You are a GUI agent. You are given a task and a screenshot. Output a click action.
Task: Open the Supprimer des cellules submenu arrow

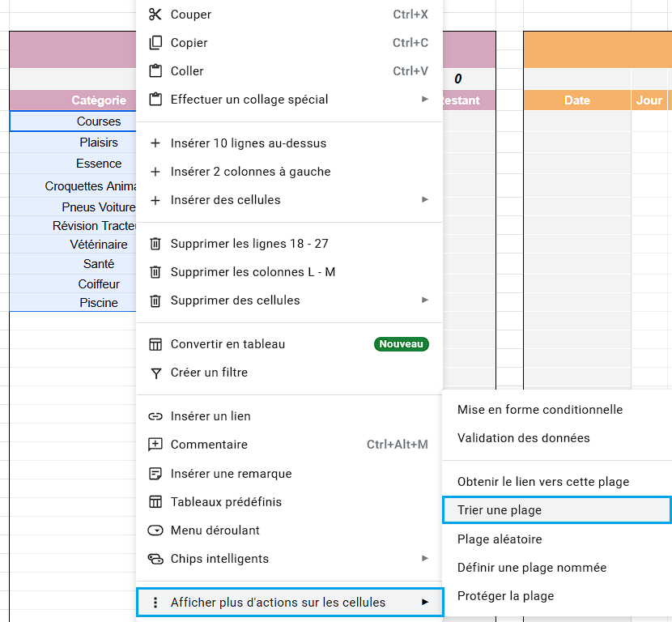coord(425,300)
